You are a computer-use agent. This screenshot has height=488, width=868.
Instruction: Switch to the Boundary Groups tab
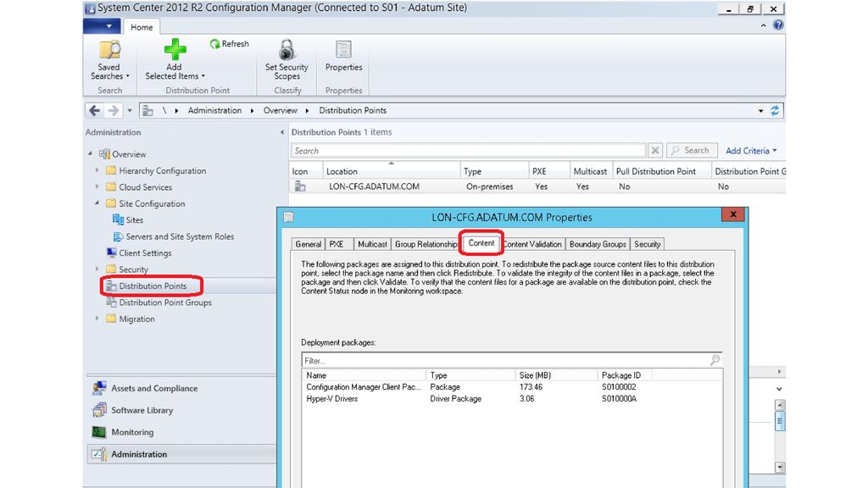click(x=598, y=244)
